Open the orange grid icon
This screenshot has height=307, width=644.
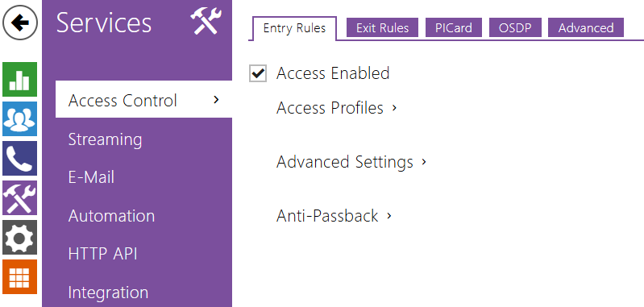point(19,276)
